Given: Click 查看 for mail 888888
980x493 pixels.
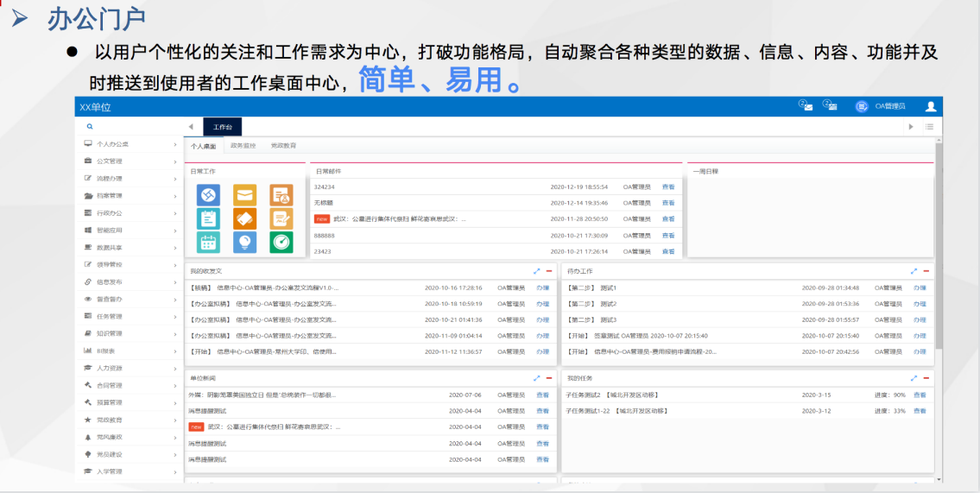Looking at the screenshot, I should 668,236.
